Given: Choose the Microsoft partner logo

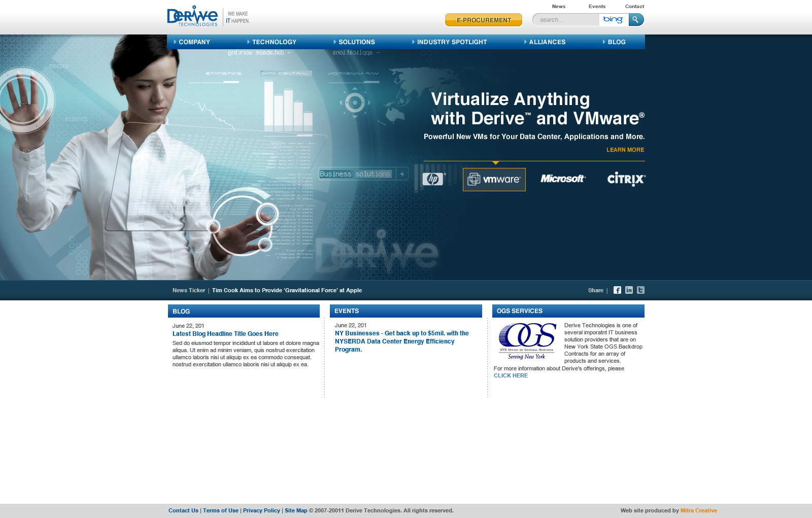Looking at the screenshot, I should coord(563,179).
